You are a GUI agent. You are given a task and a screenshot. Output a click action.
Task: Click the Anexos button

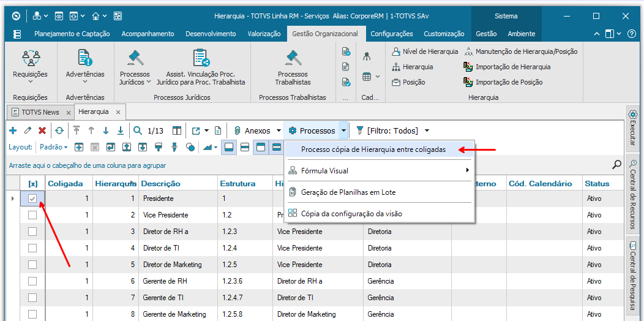(253, 130)
